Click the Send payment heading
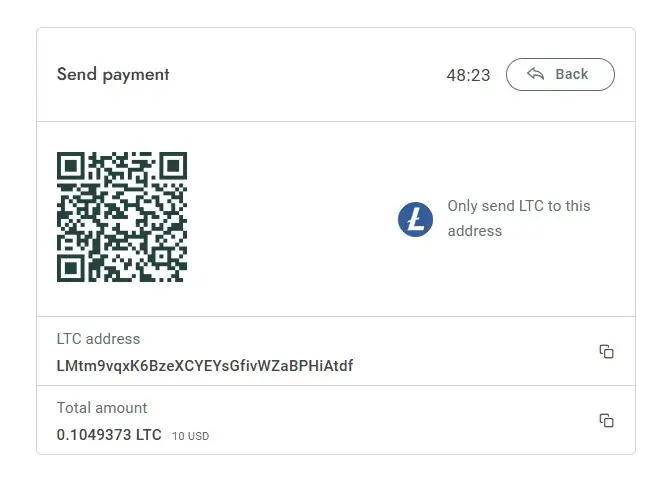 113,74
